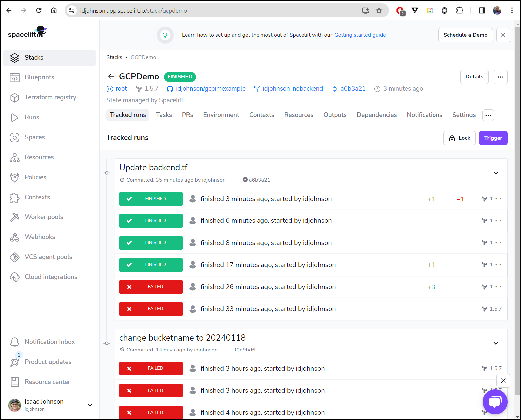Viewport: 521px width, 420px height.
Task: Open stack Details
Action: click(474, 77)
